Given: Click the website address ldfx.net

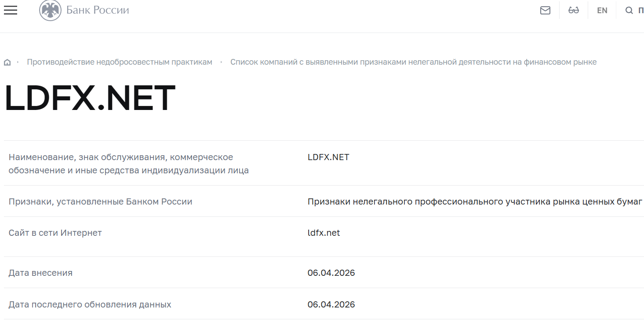Looking at the screenshot, I should (324, 232).
